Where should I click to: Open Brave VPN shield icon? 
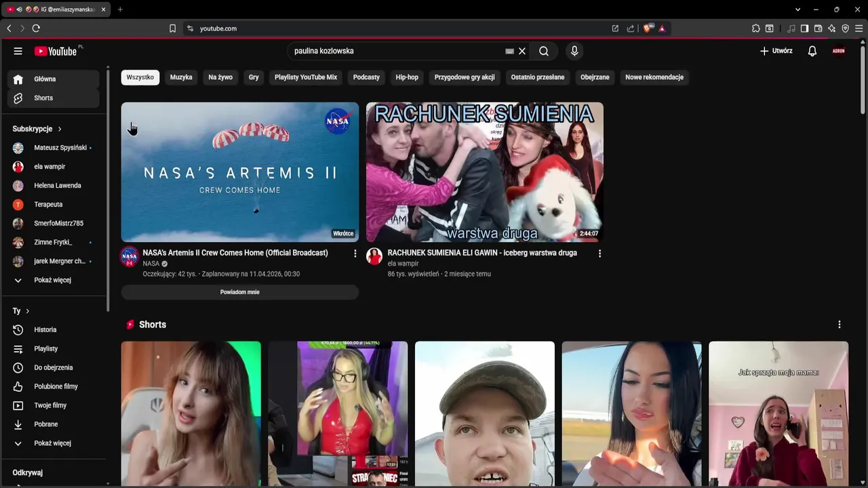tap(845, 28)
